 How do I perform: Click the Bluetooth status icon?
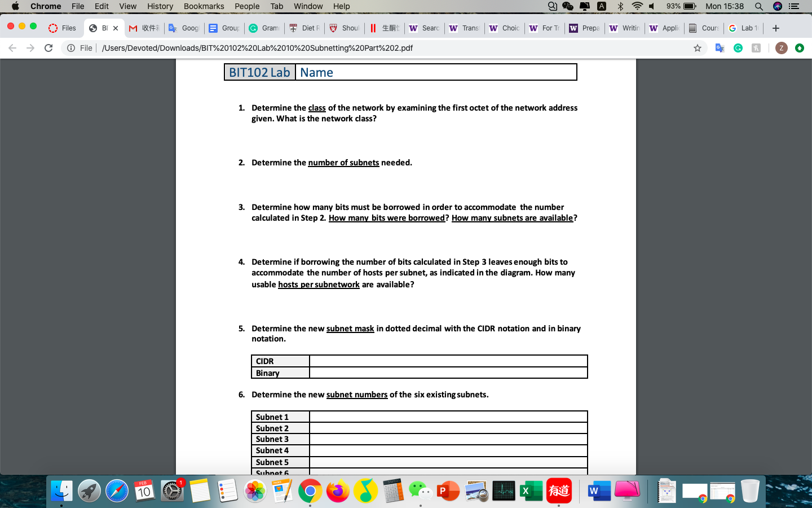[620, 6]
